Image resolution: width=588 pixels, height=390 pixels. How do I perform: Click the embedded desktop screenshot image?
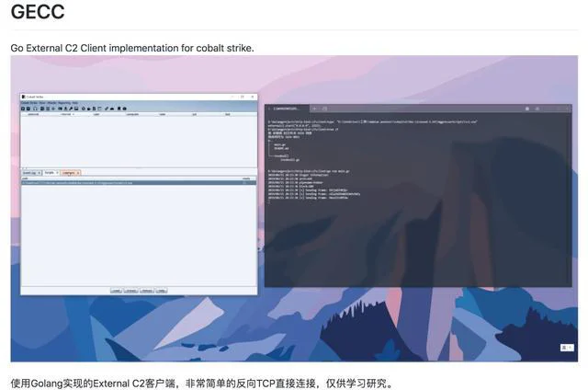coord(294,209)
